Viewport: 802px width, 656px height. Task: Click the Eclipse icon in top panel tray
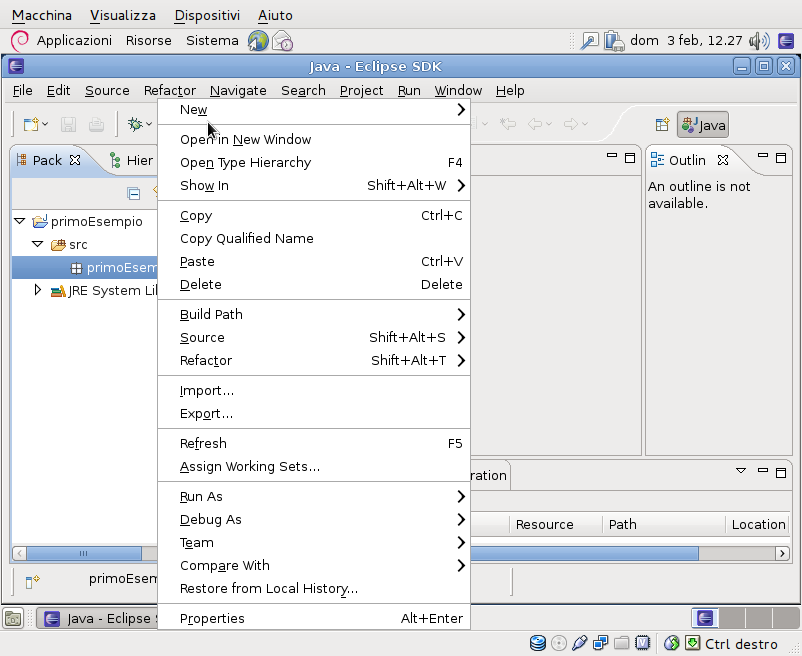point(786,41)
